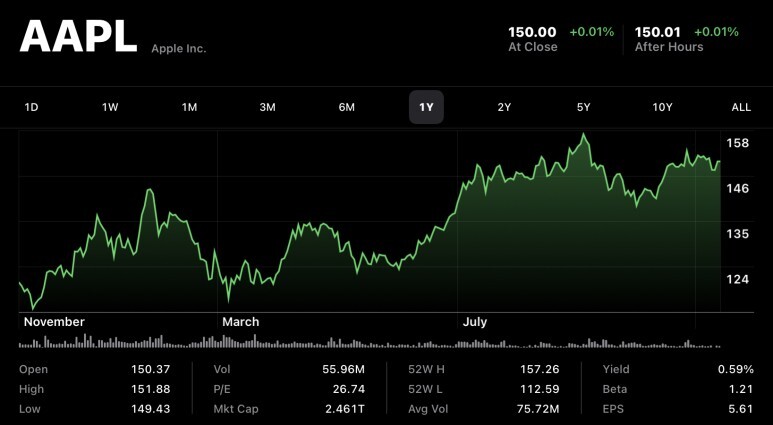Click the November axis label
773x425 pixels.
[54, 322]
